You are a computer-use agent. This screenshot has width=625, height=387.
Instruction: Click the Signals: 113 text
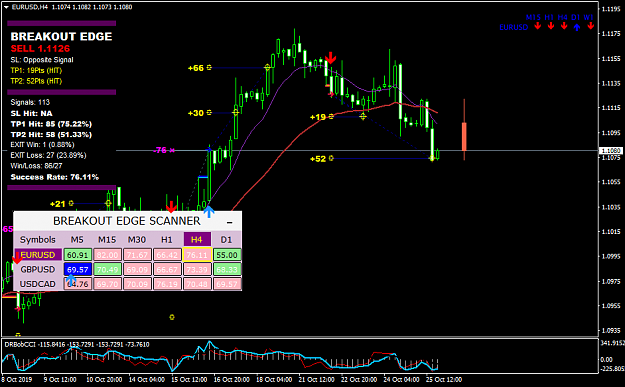point(30,102)
